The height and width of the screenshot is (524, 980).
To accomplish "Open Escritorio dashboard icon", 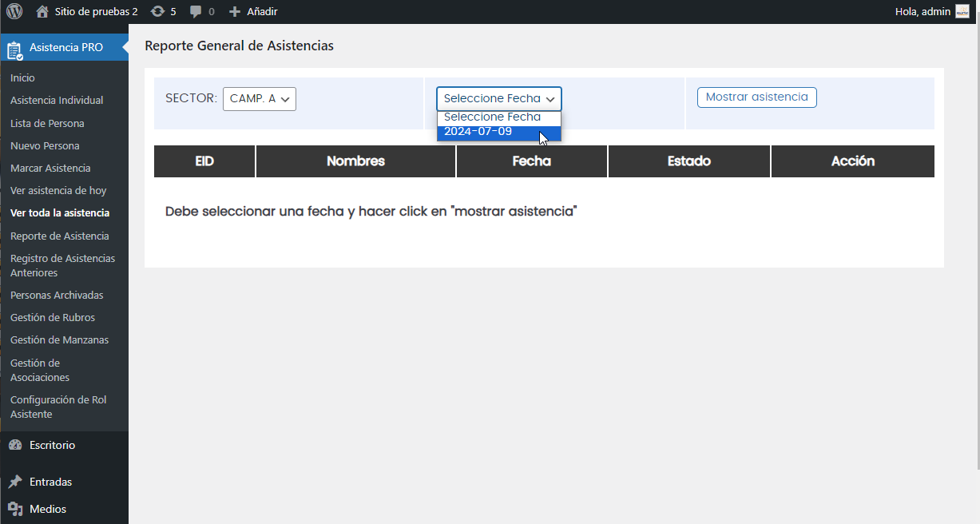I will click(x=14, y=446).
